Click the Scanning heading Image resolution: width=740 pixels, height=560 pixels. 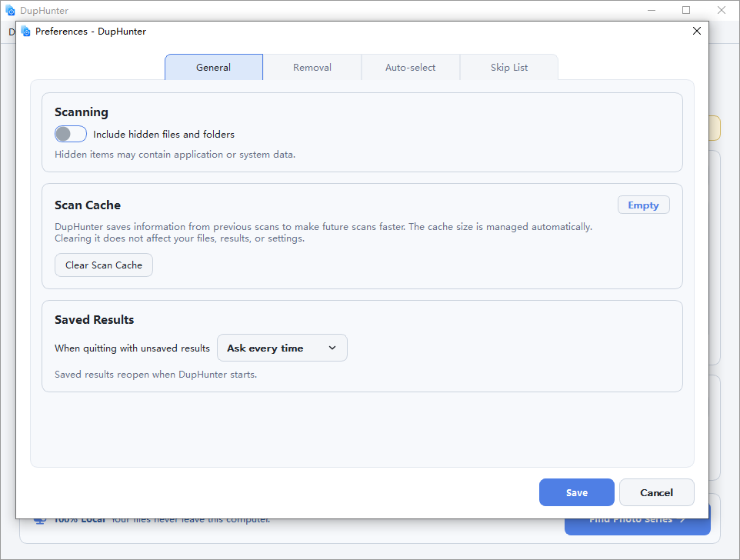(82, 112)
